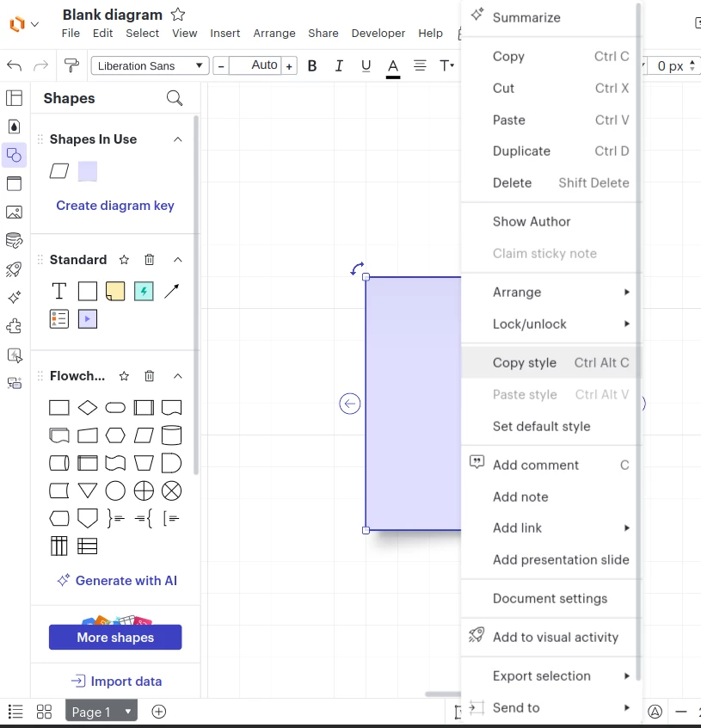Open the integrations puzzle-piece sidebar icon
Screen dimensions: 701x728
(14, 326)
